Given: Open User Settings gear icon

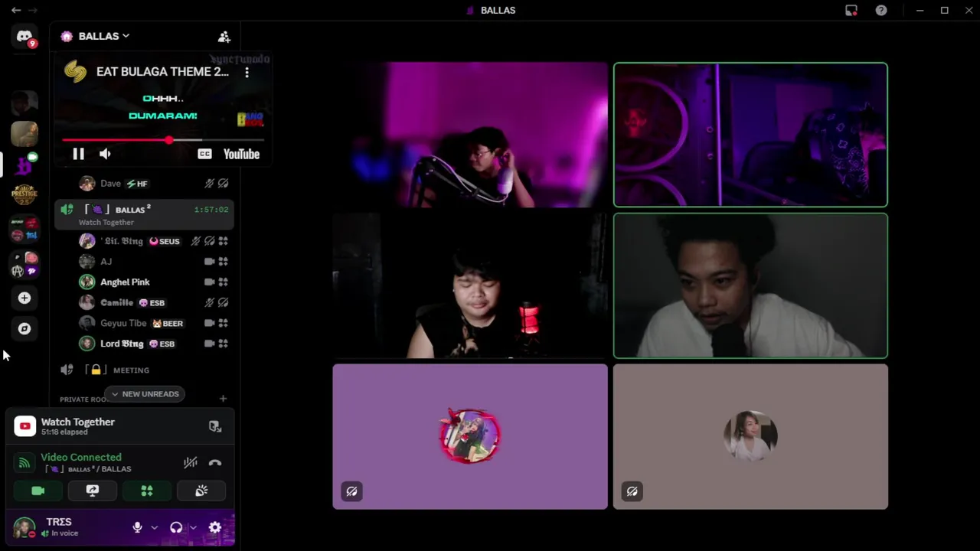Looking at the screenshot, I should pyautogui.click(x=215, y=527).
